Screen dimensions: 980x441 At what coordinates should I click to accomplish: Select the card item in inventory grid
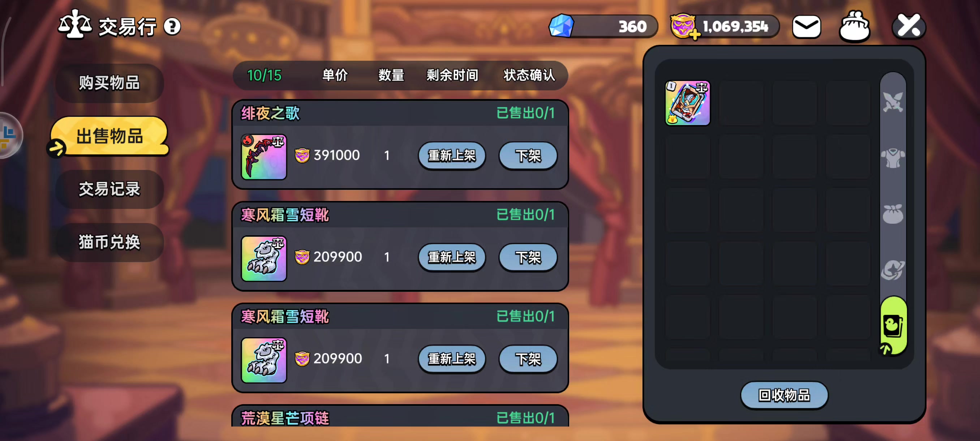[687, 103]
